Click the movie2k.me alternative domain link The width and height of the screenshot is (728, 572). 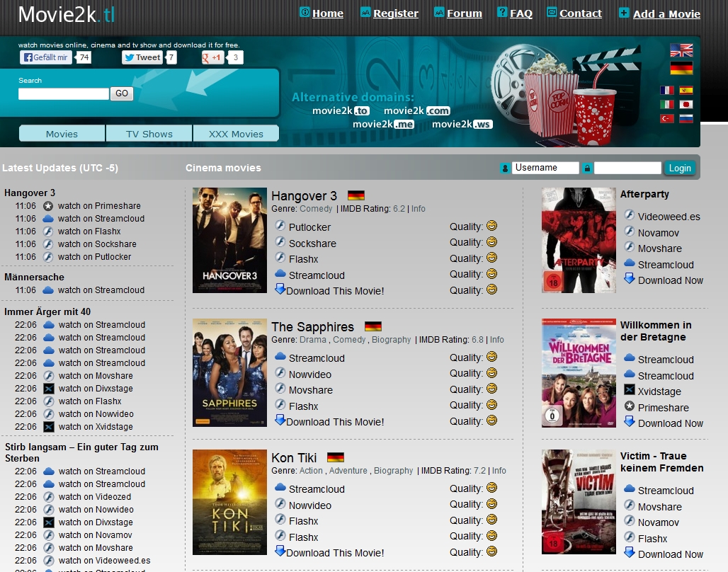coord(383,124)
